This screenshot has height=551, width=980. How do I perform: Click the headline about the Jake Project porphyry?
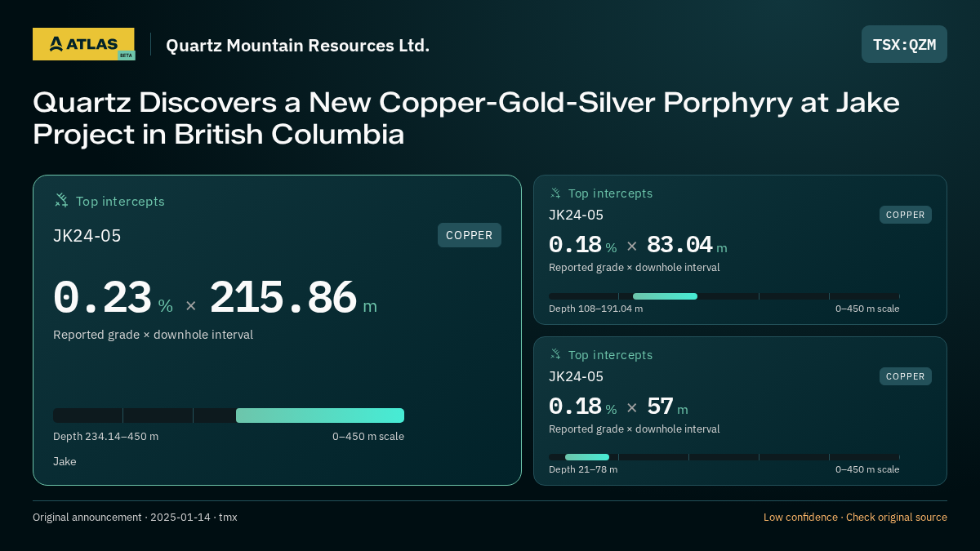[466, 118]
